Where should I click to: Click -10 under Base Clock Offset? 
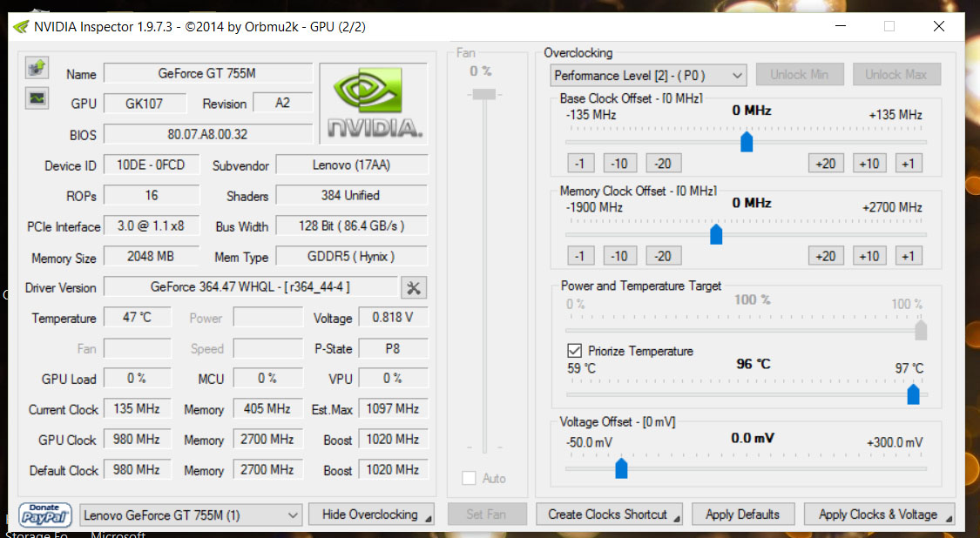(619, 164)
